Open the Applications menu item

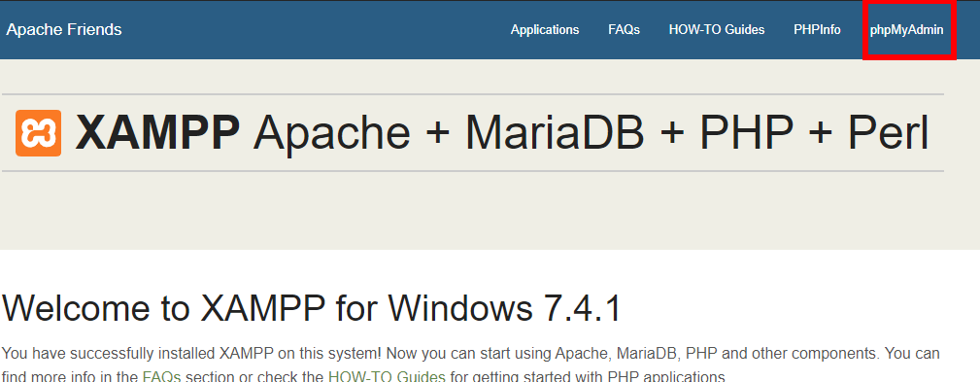[x=544, y=29]
